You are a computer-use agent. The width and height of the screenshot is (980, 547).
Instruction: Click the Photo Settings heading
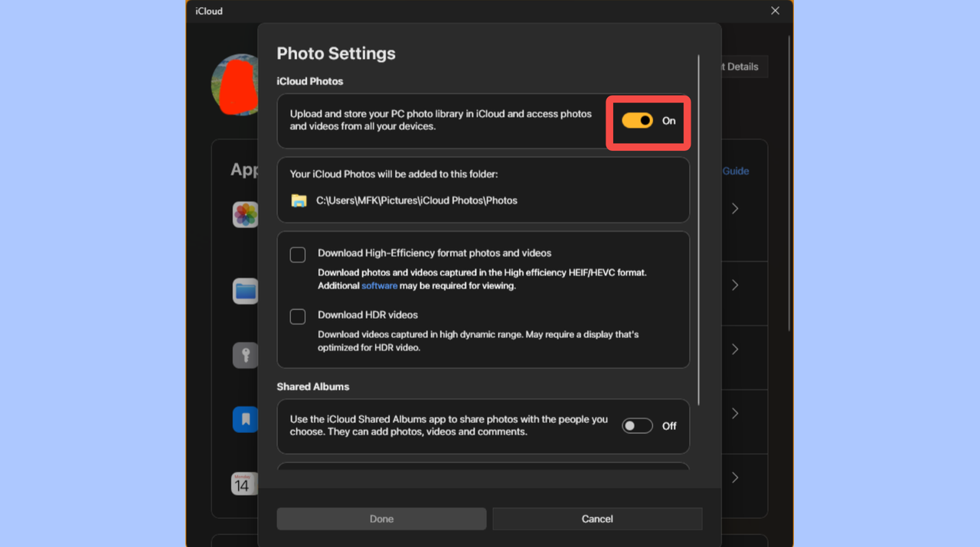pos(336,54)
